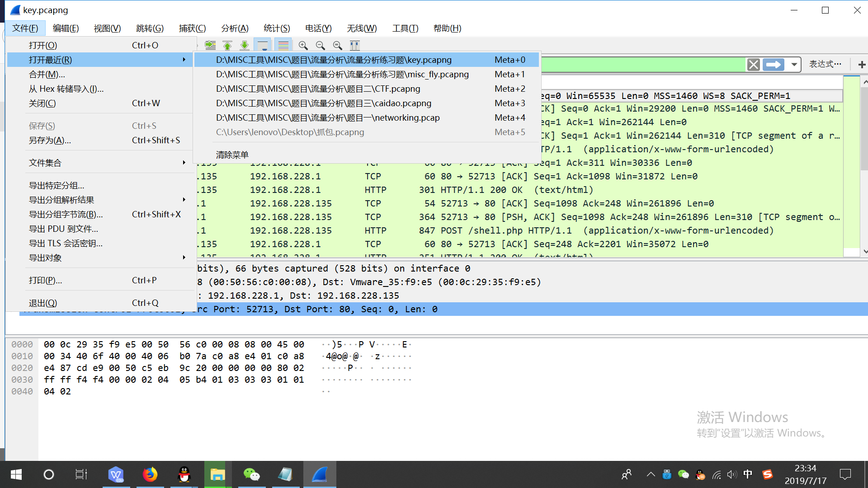The height and width of the screenshot is (488, 868).
Task: Click the go to specified packet icon
Action: 210,45
